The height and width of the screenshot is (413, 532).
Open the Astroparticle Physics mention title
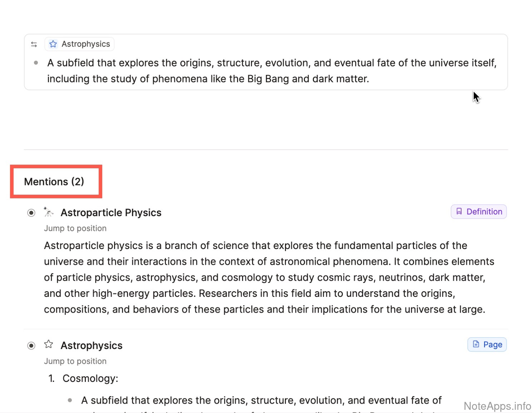coord(111,213)
